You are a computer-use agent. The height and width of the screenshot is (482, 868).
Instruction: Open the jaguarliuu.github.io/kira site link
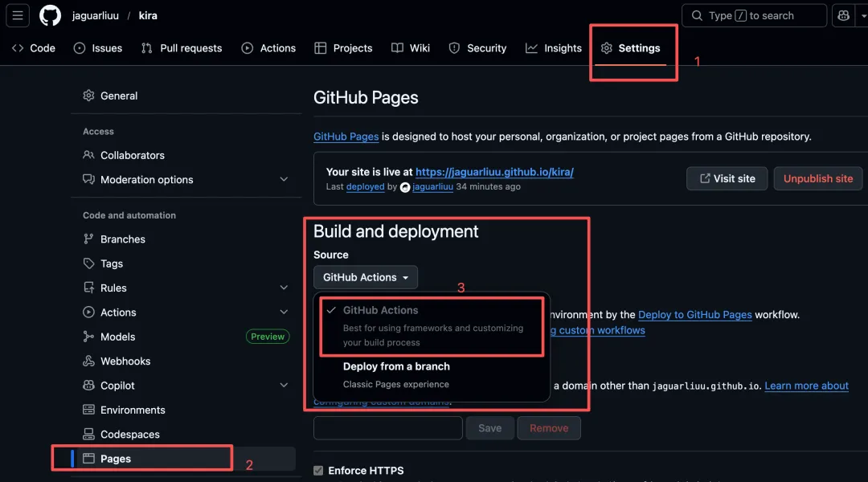click(494, 172)
